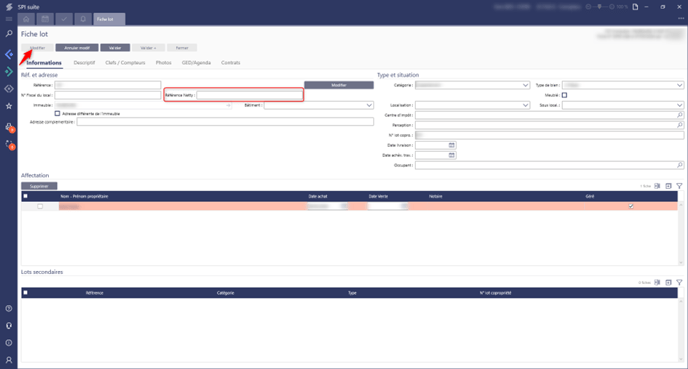Open the Contrats tab
Viewport: 688px width, 369px height.
tap(231, 63)
